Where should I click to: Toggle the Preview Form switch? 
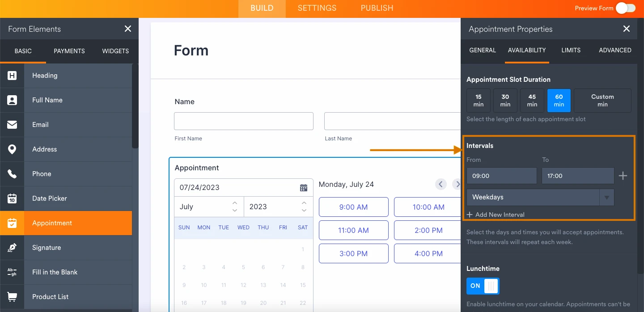[625, 8]
